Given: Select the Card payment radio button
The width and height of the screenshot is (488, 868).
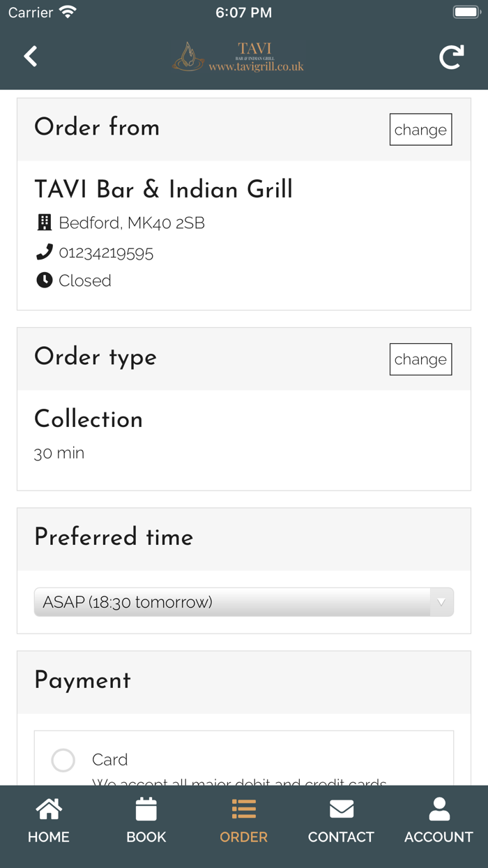Looking at the screenshot, I should click(x=63, y=761).
